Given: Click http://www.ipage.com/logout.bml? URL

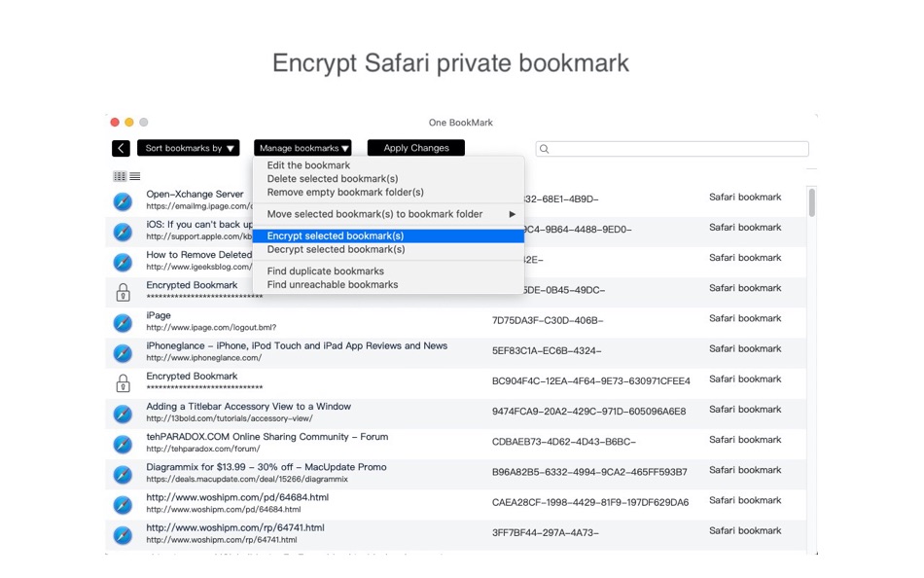Looking at the screenshot, I should coord(211,327).
